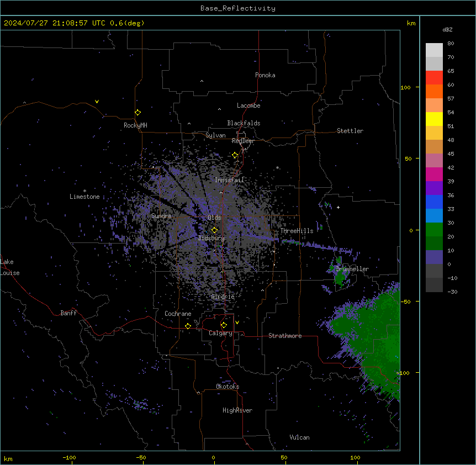Select the 20–30 dBZ green swatch
The image size is (476, 465).
tap(434, 230)
